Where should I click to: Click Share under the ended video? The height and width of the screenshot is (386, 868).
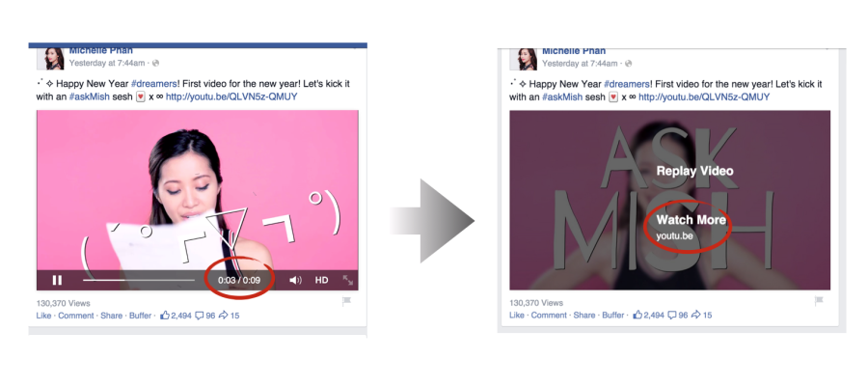pos(583,316)
